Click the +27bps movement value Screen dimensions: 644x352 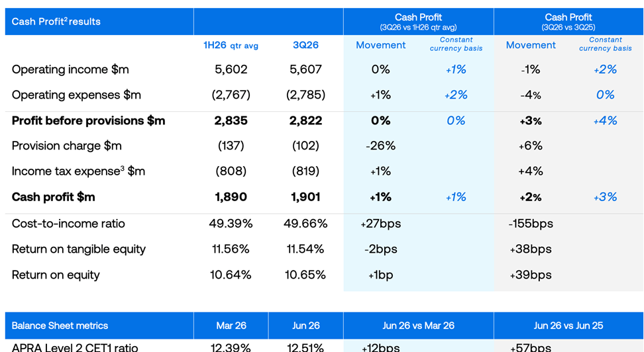381,224
